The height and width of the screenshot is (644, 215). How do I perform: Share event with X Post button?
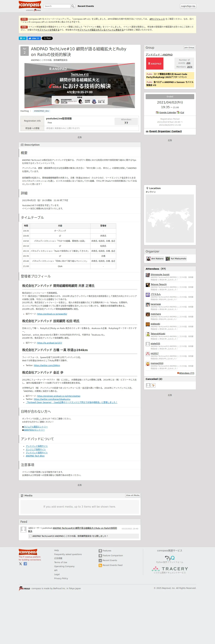pyautogui.click(x=47, y=38)
